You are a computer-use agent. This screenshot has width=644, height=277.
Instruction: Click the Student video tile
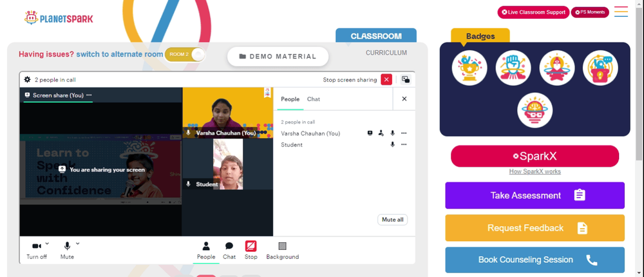pyautogui.click(x=227, y=164)
